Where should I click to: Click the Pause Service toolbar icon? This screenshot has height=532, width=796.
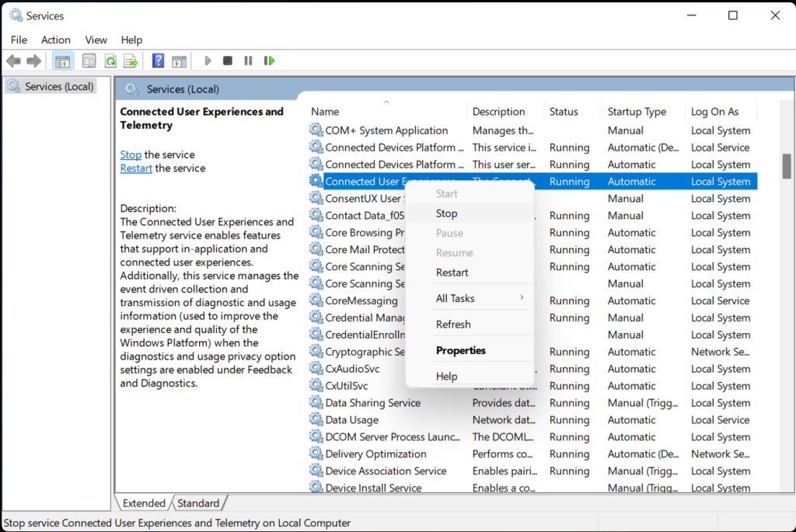(248, 61)
